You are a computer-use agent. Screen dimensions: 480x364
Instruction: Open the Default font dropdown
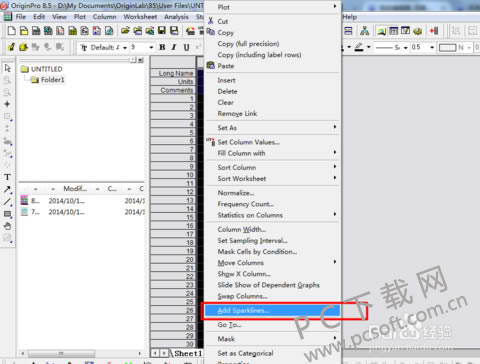[125, 48]
